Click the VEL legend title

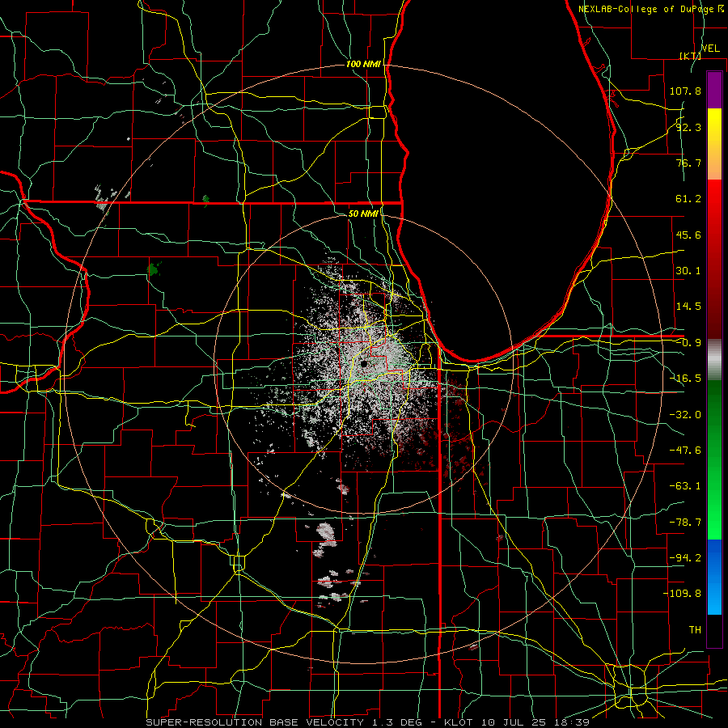tap(710, 49)
